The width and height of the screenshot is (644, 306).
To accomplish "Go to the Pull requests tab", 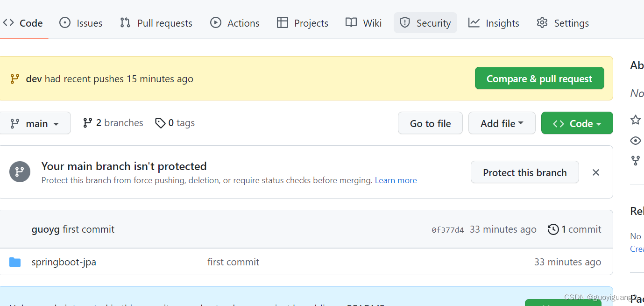I will point(156,23).
